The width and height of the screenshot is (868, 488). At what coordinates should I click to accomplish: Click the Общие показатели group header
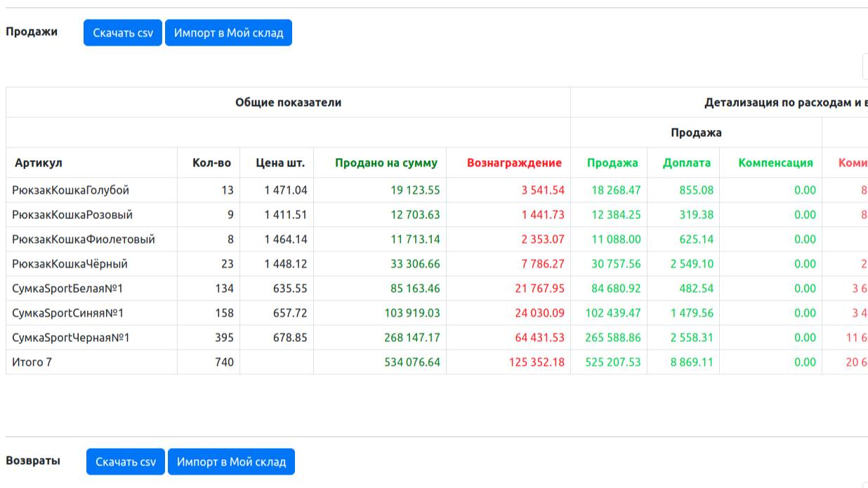tap(288, 103)
